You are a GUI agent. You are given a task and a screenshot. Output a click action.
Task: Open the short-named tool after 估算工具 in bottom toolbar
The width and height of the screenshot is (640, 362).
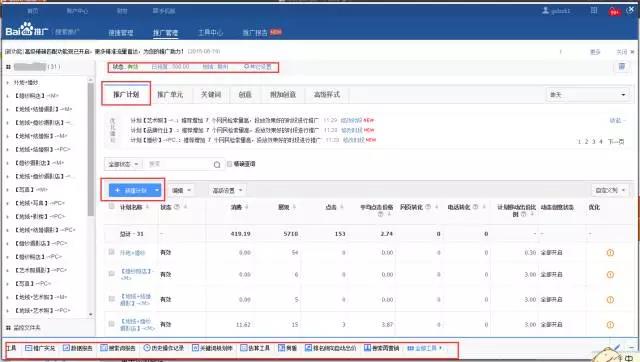[288, 348]
